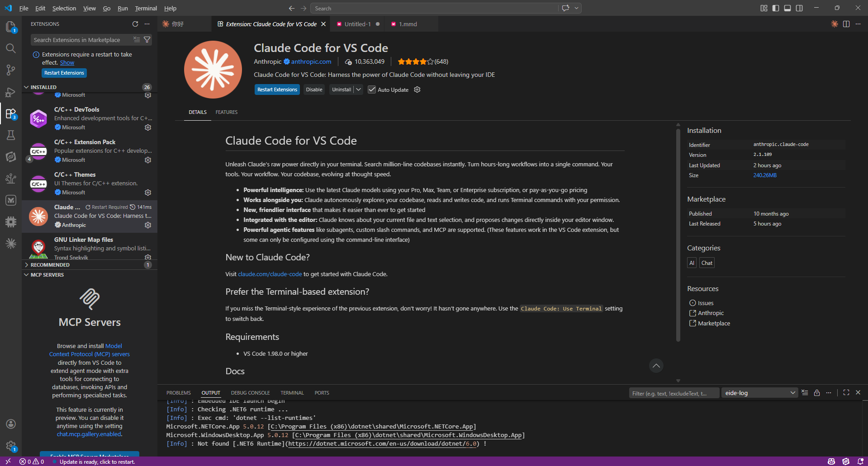Open extension settings gear beside Auto Update
Viewport: 868px width, 466px height.
(x=417, y=89)
